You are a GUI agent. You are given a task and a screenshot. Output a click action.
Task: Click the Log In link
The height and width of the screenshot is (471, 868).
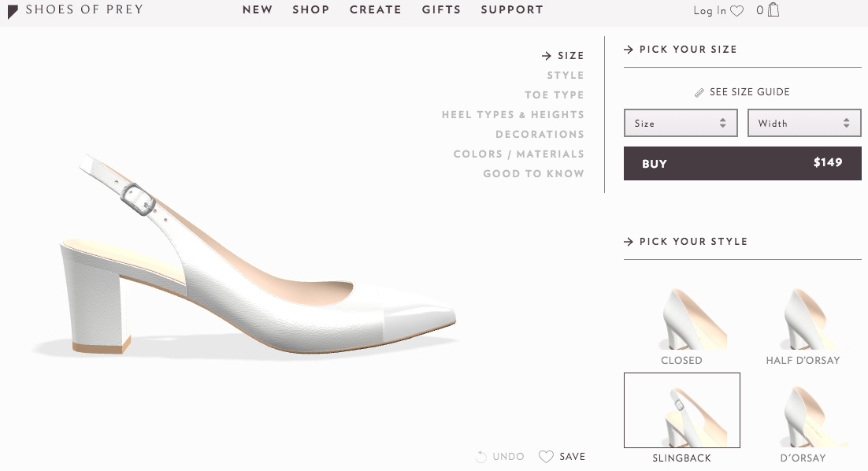click(x=710, y=11)
